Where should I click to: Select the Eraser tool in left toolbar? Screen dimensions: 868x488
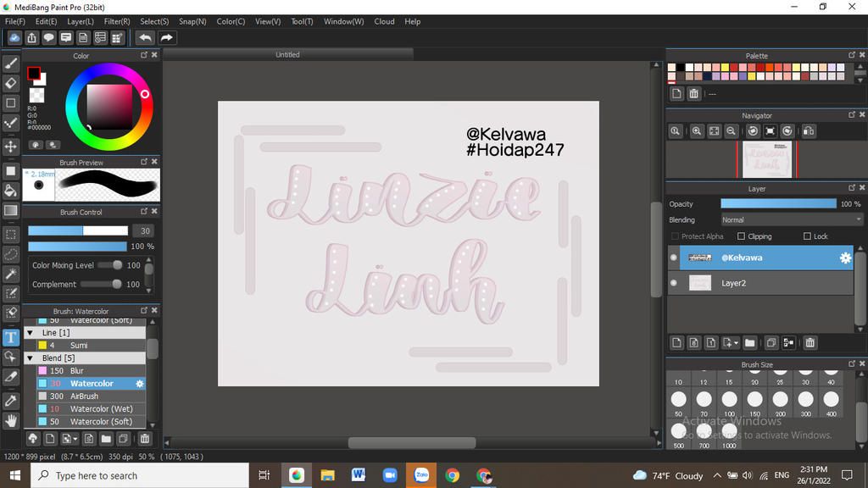pos(10,83)
